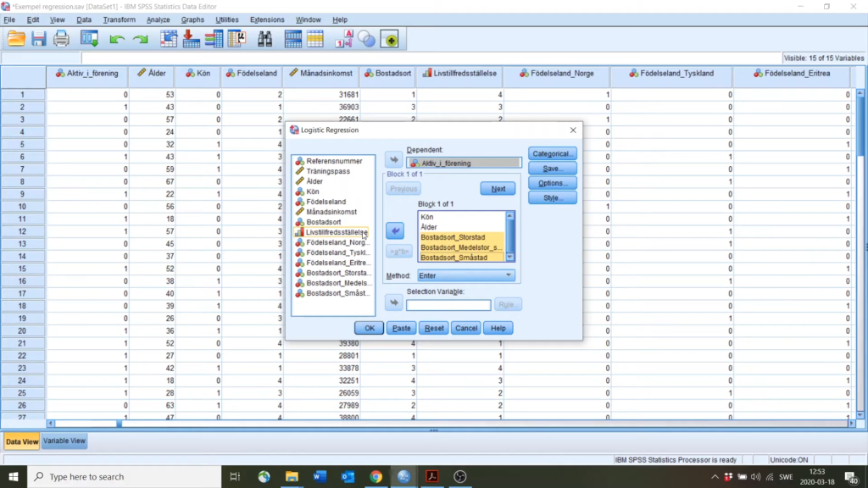This screenshot has height=488, width=868.
Task: Toggle Value Labels toolbar icon
Action: tap(343, 39)
